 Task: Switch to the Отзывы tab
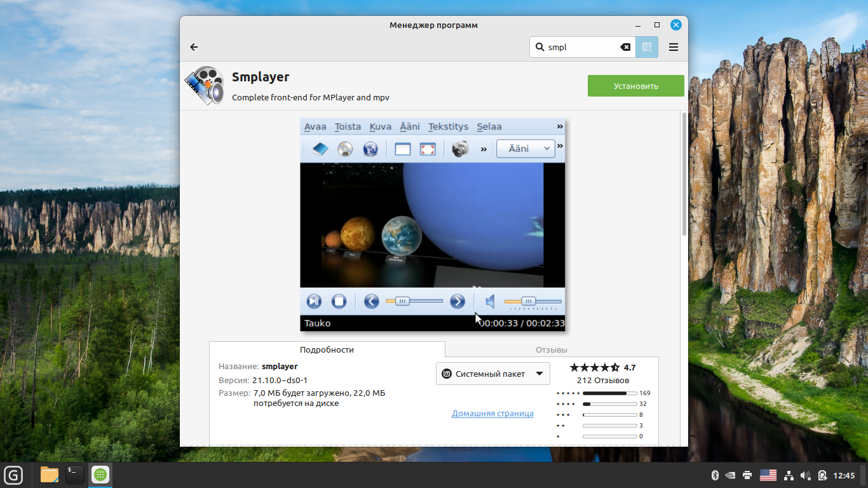[x=551, y=349]
